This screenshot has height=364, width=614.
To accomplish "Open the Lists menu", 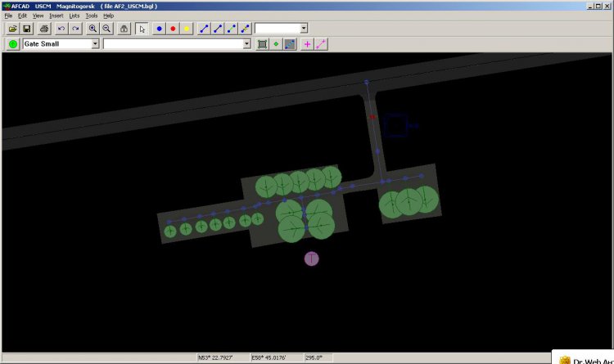I will (x=74, y=16).
